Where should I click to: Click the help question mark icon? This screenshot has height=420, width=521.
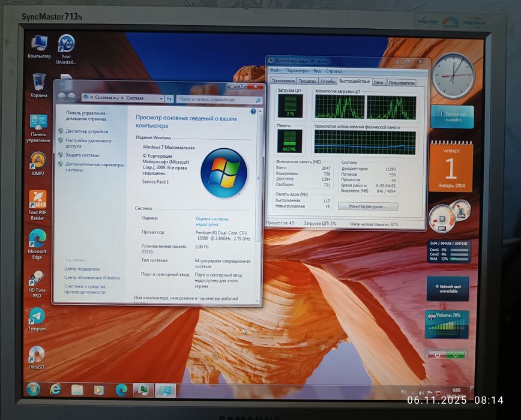click(253, 112)
